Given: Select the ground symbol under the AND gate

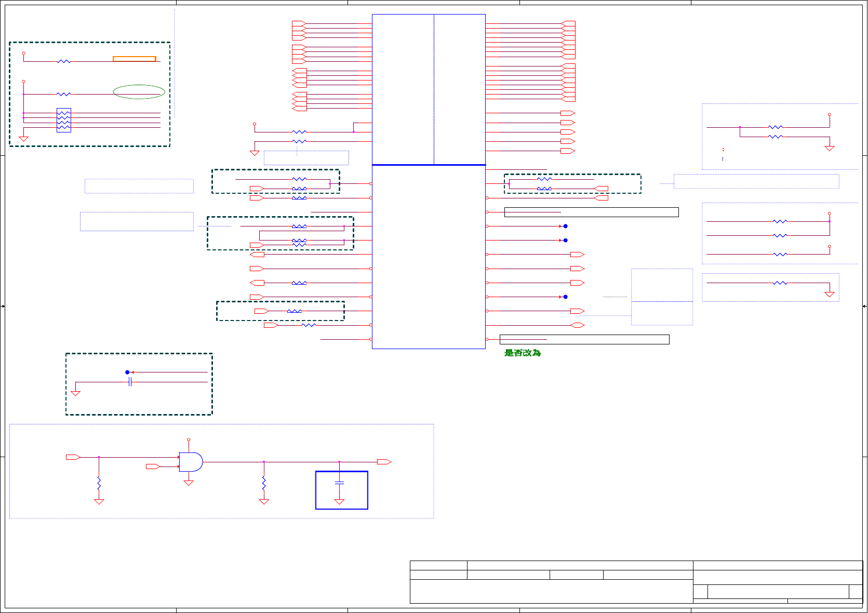Looking at the screenshot, I should (189, 483).
